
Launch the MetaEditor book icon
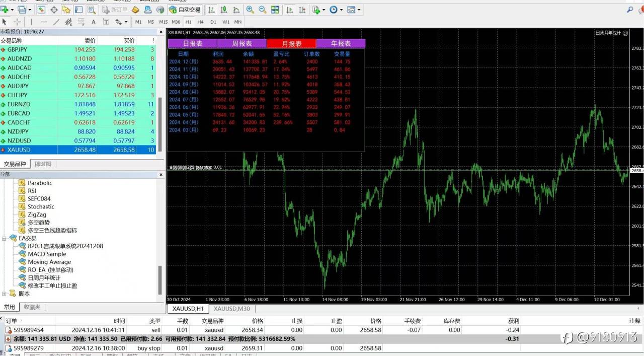(x=135, y=10)
